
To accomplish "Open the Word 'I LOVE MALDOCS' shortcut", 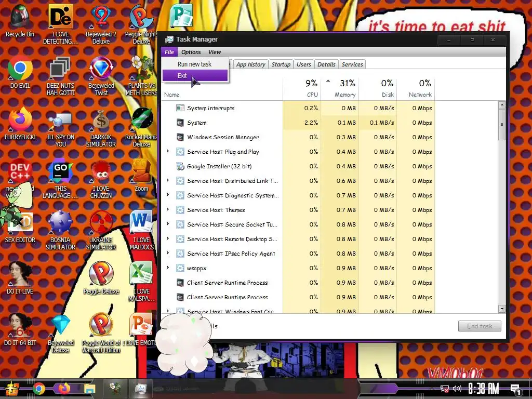I will (141, 230).
